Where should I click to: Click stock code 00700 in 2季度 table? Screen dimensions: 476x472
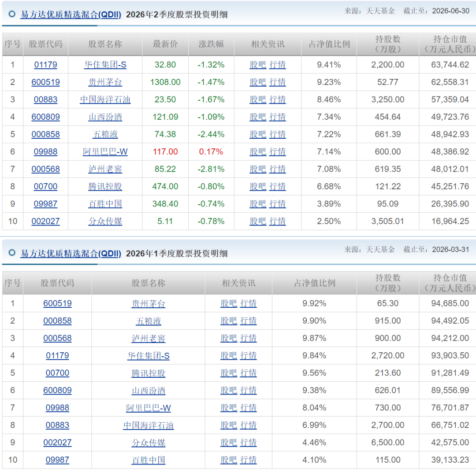click(x=45, y=186)
